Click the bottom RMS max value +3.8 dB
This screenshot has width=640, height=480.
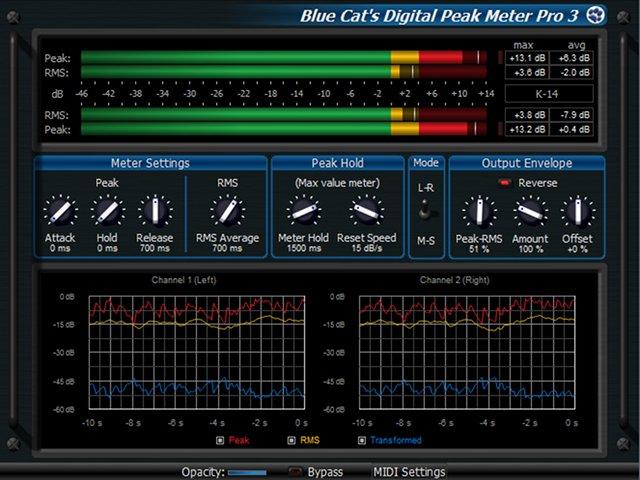click(x=527, y=115)
